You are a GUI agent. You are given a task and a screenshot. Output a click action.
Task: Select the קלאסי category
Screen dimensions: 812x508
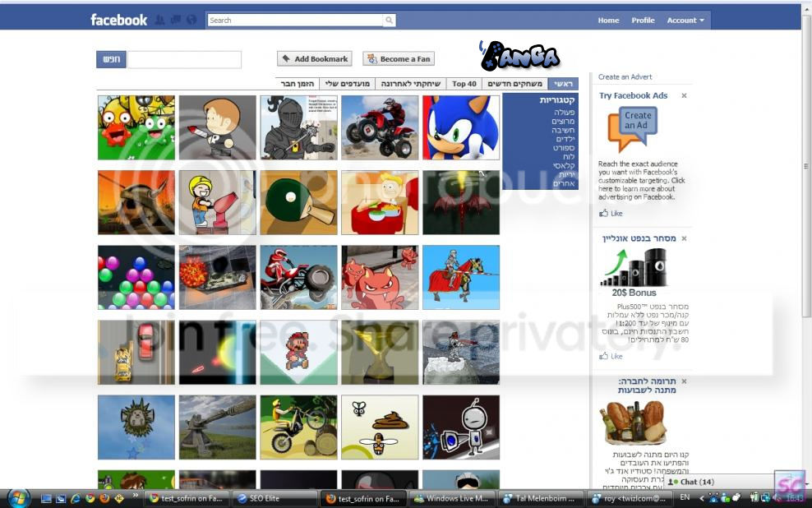tap(564, 165)
